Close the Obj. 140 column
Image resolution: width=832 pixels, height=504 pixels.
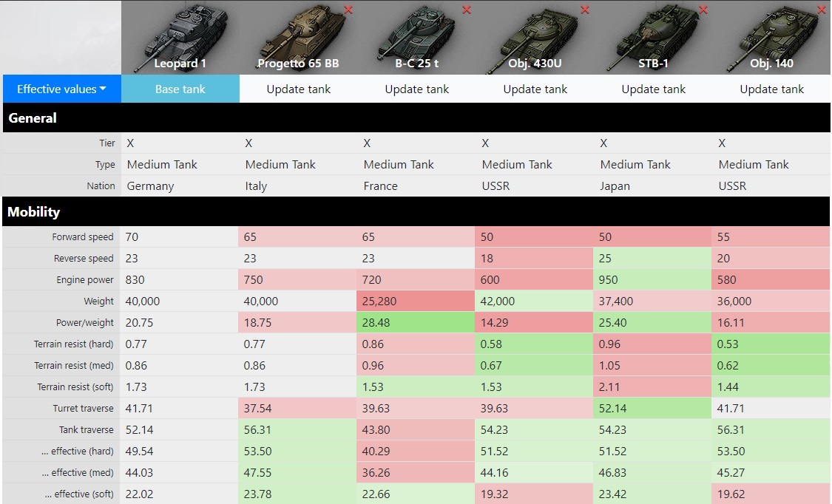click(x=822, y=10)
